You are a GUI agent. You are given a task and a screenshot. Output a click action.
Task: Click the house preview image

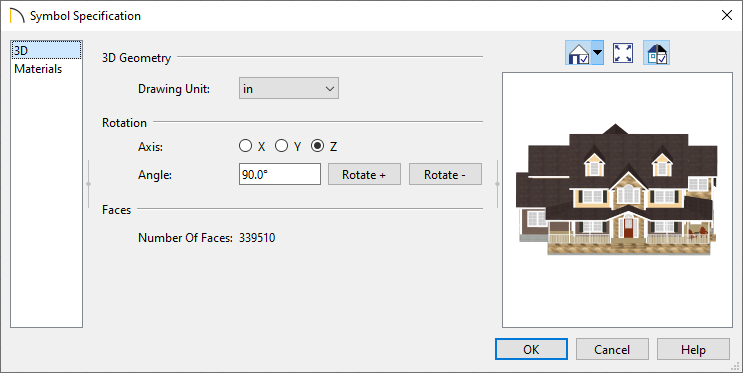coord(617,190)
